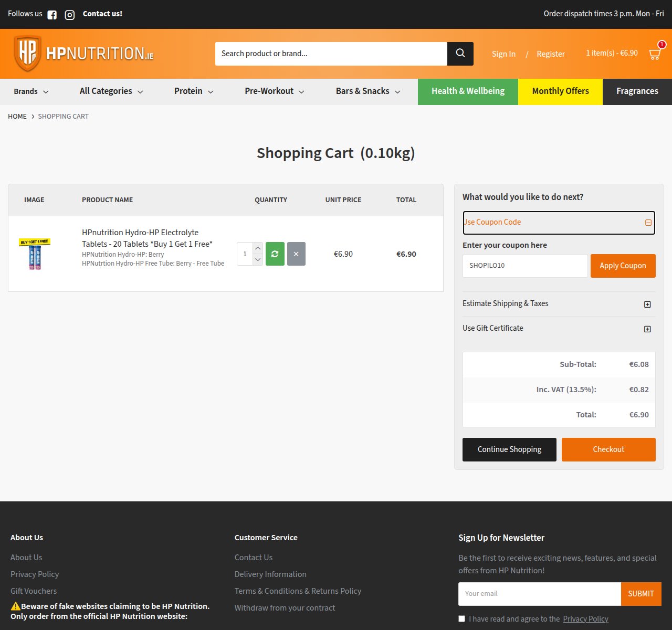This screenshot has height=630, width=672.
Task: Increase quantity with the up arrow
Action: [x=258, y=248]
